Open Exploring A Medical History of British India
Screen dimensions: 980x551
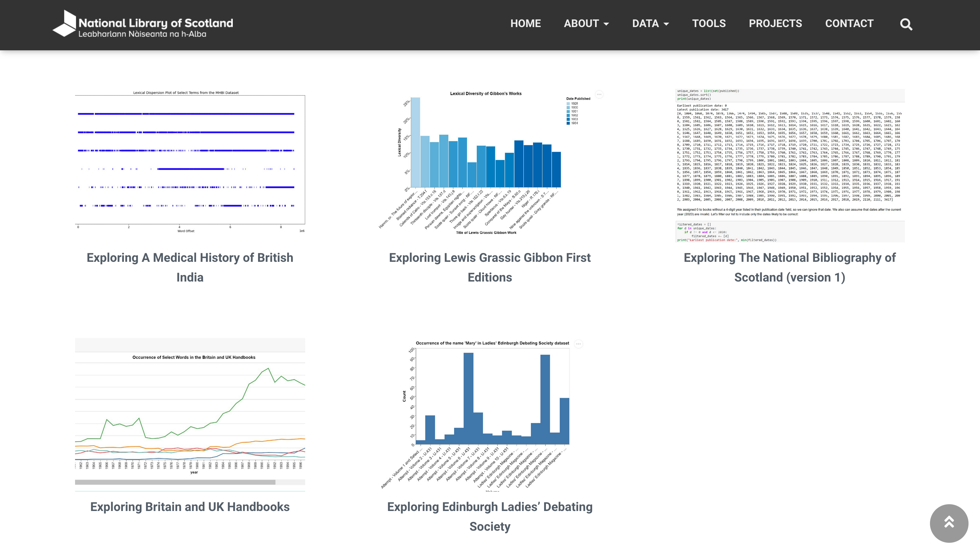190,267
